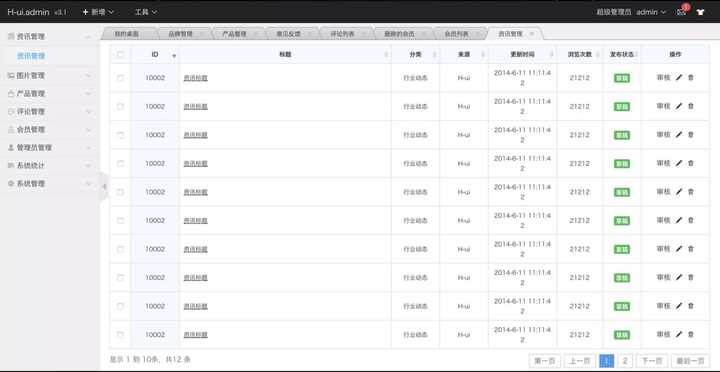Switch to the 产品管理 tab
Viewport: 720px width, 372px height.
(x=234, y=34)
